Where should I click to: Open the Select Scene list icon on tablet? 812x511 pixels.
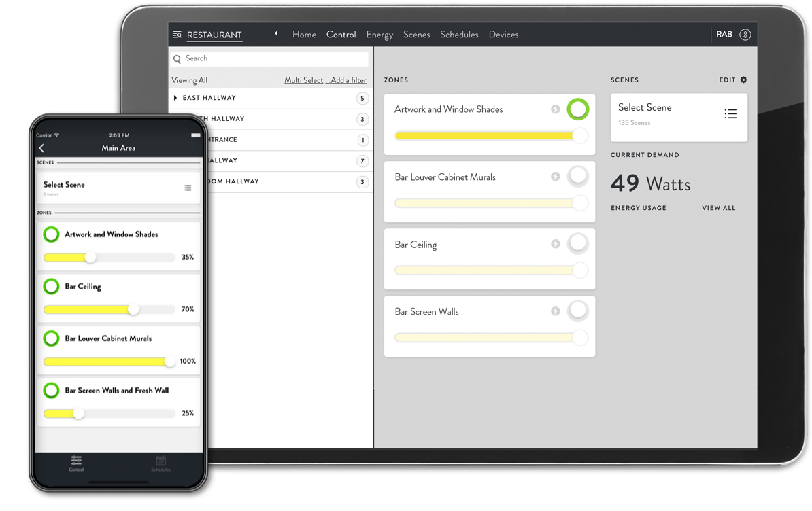(x=730, y=114)
